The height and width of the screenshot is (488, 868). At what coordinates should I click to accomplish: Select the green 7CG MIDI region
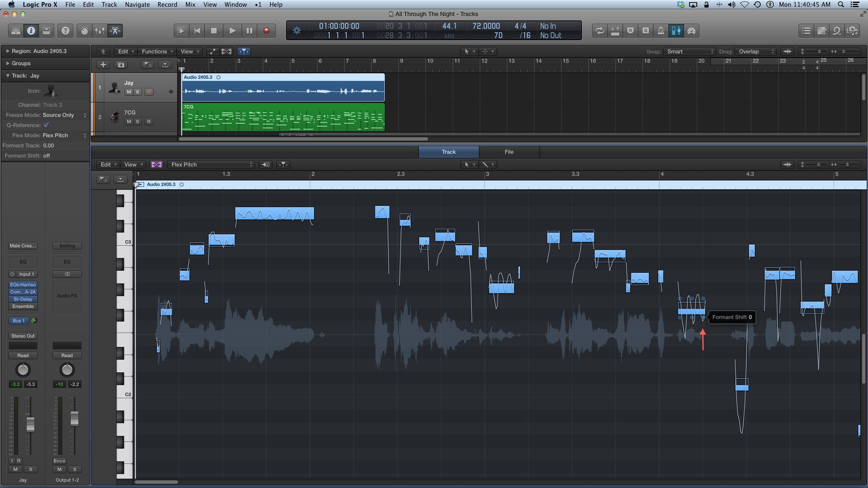click(283, 117)
